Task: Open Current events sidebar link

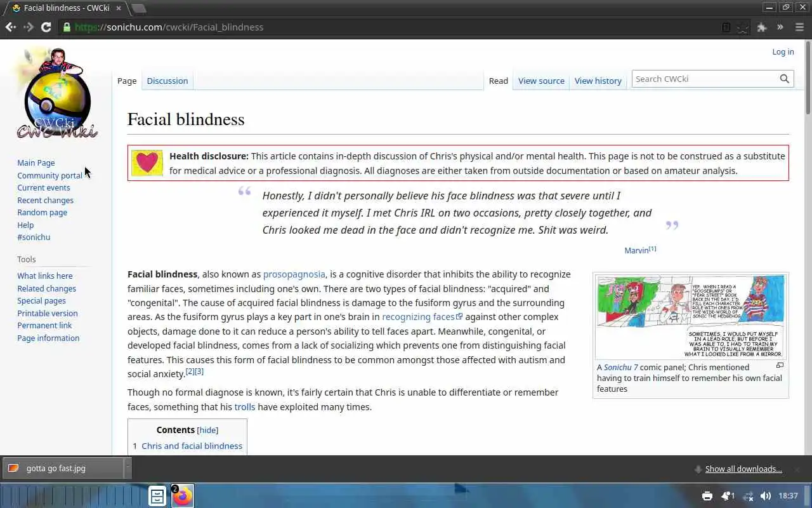Action: click(44, 188)
